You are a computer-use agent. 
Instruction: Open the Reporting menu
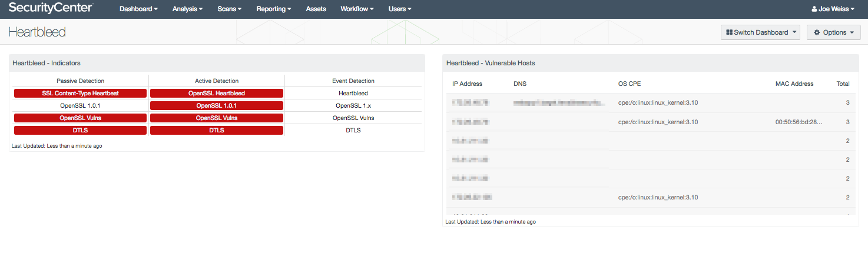pyautogui.click(x=274, y=9)
